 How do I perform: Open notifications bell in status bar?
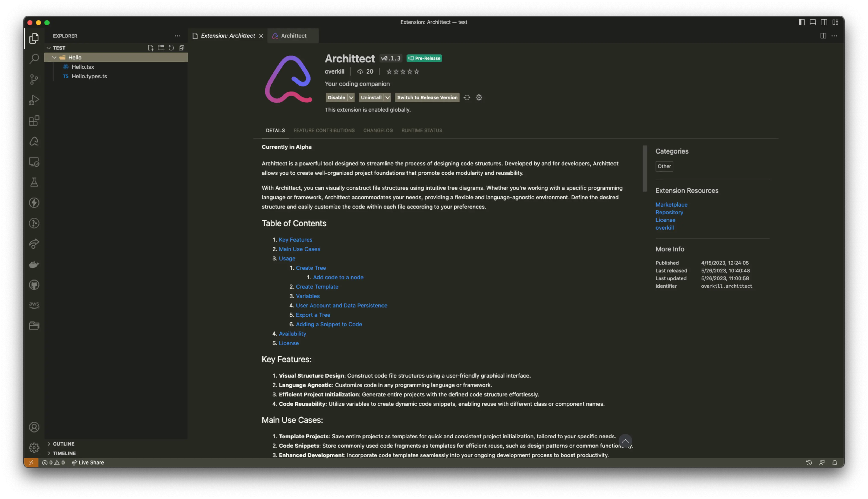[834, 462]
